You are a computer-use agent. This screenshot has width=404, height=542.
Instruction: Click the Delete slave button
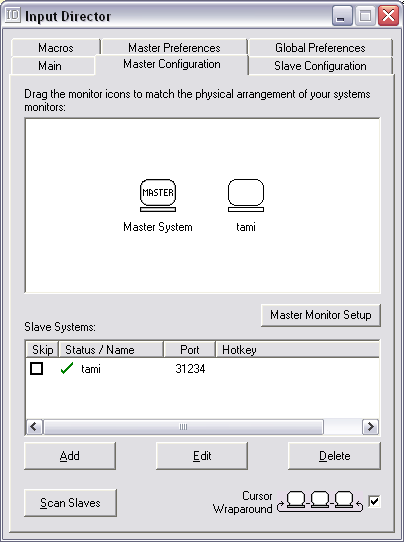pyautogui.click(x=334, y=456)
